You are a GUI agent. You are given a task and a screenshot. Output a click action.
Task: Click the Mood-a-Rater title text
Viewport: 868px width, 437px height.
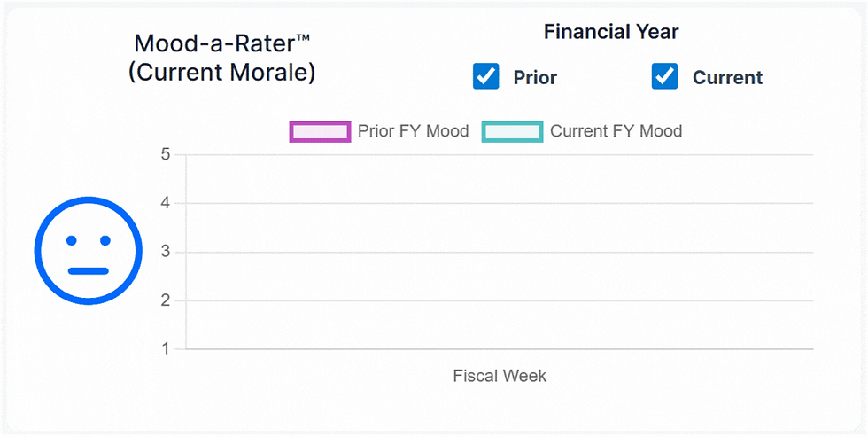tap(214, 43)
